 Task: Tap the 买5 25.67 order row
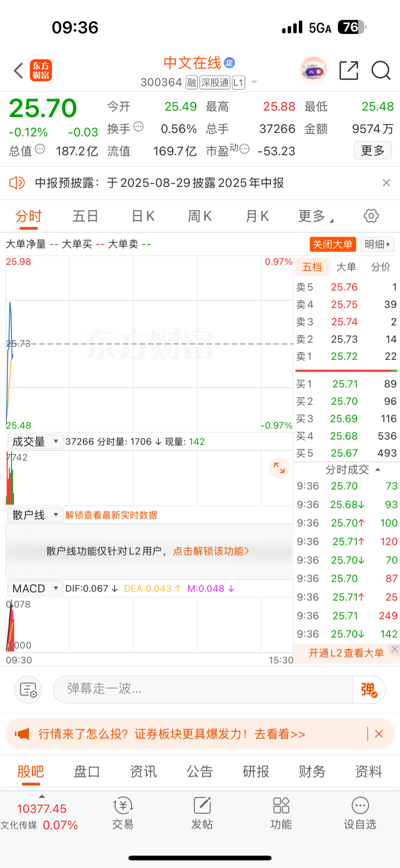pos(346,453)
